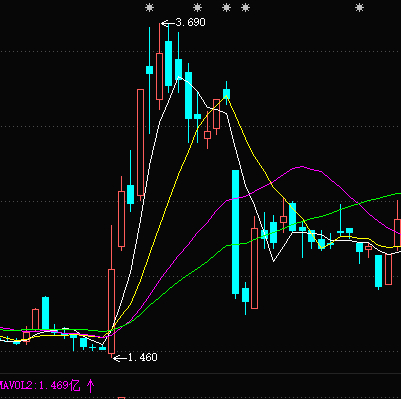Click the second star marker from left
This screenshot has width=401, height=399.
click(197, 8)
